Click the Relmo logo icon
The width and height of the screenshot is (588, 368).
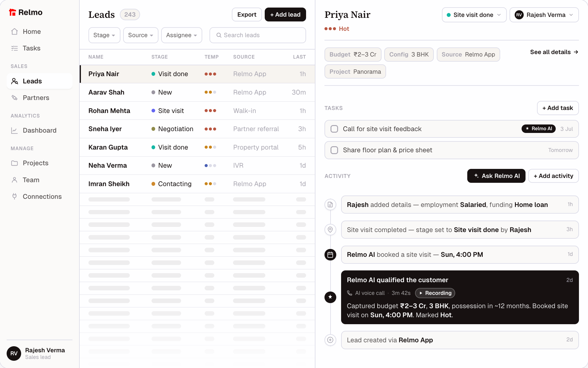click(x=12, y=12)
